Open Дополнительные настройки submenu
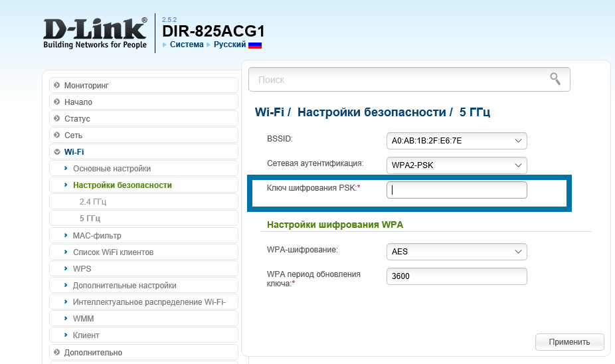This screenshot has width=615, height=364. pos(143,285)
